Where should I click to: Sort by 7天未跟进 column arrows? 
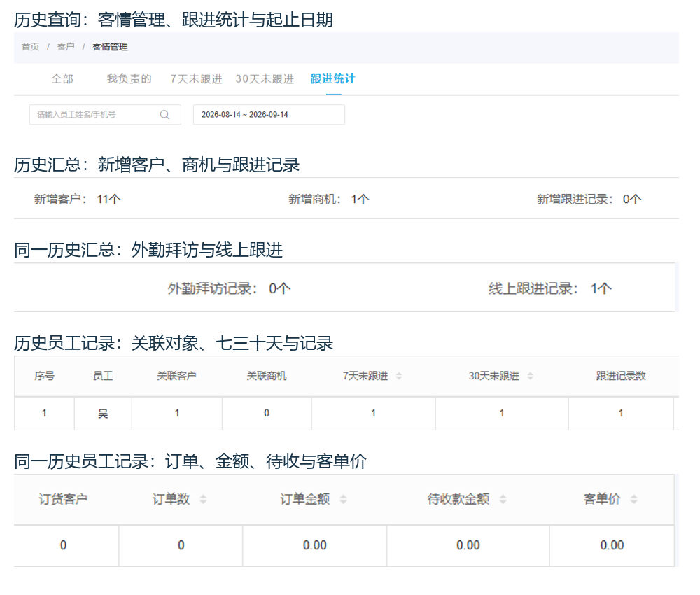pos(399,376)
